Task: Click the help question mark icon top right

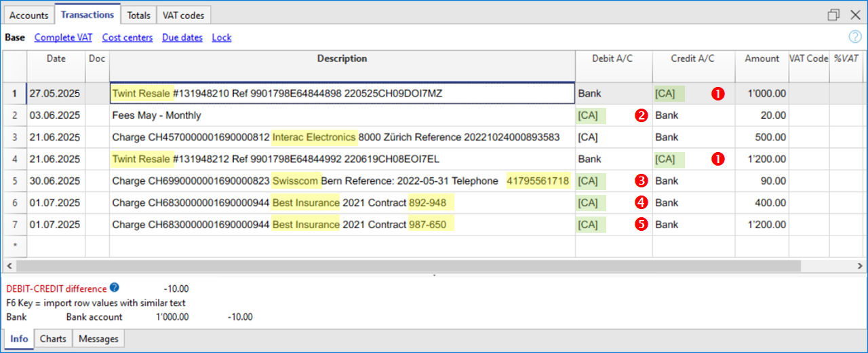Action: click(x=855, y=37)
